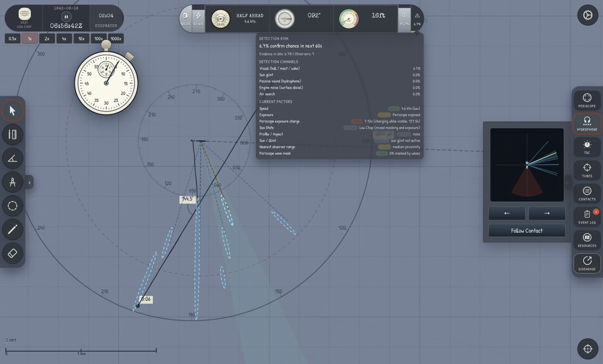Select the compass divider tool
This screenshot has height=364, width=603.
tap(12, 182)
